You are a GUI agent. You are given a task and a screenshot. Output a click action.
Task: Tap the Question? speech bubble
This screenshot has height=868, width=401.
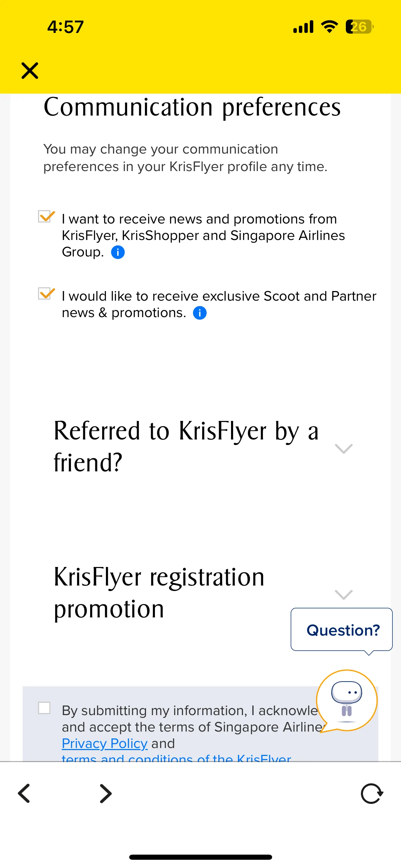(342, 630)
